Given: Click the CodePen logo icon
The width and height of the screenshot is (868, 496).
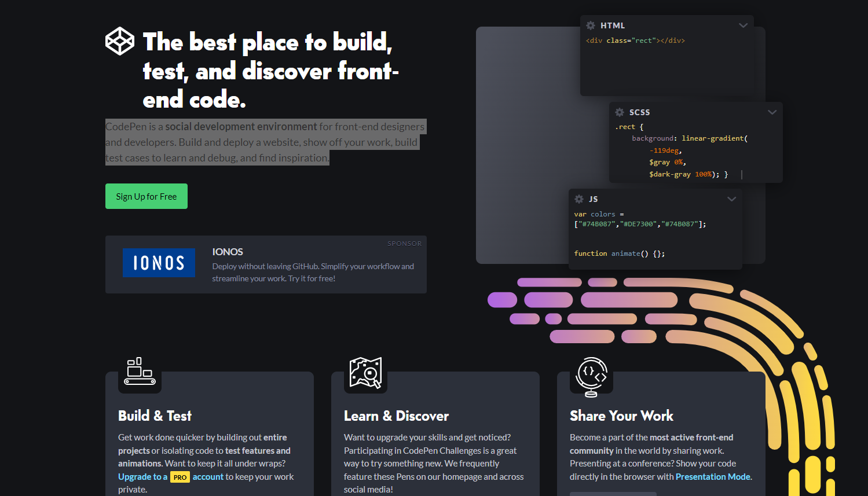Looking at the screenshot, I should tap(120, 41).
